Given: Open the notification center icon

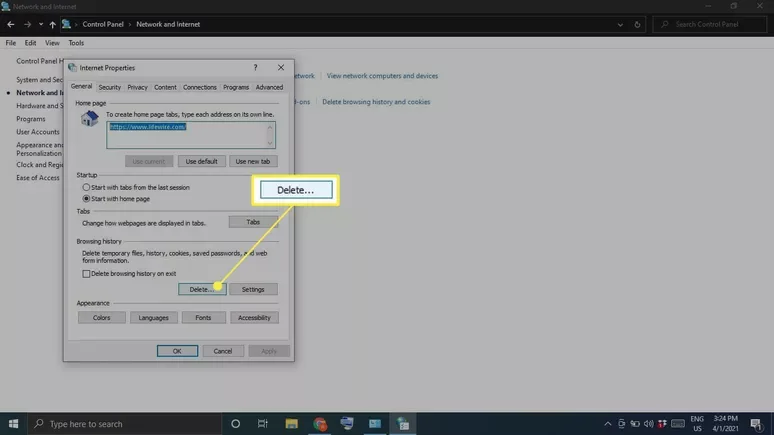Looking at the screenshot, I should coord(756,424).
